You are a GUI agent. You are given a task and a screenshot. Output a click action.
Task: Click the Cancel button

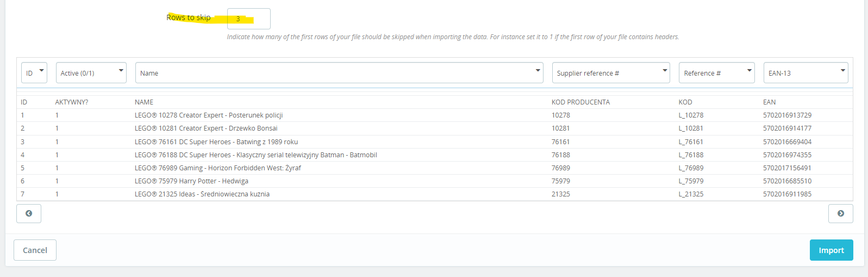click(35, 250)
